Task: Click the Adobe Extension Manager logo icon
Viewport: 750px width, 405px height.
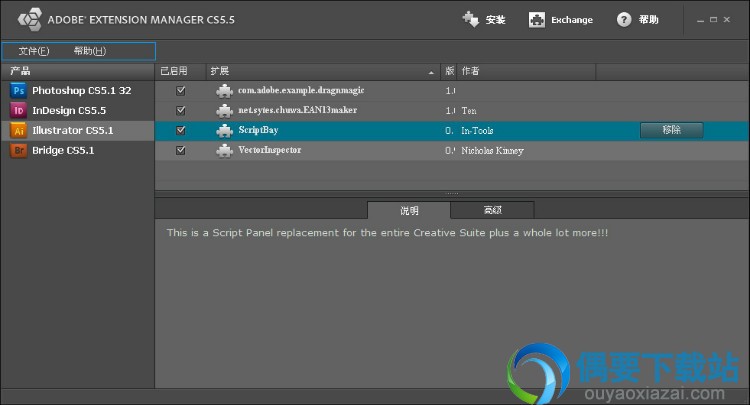Action: click(x=30, y=20)
